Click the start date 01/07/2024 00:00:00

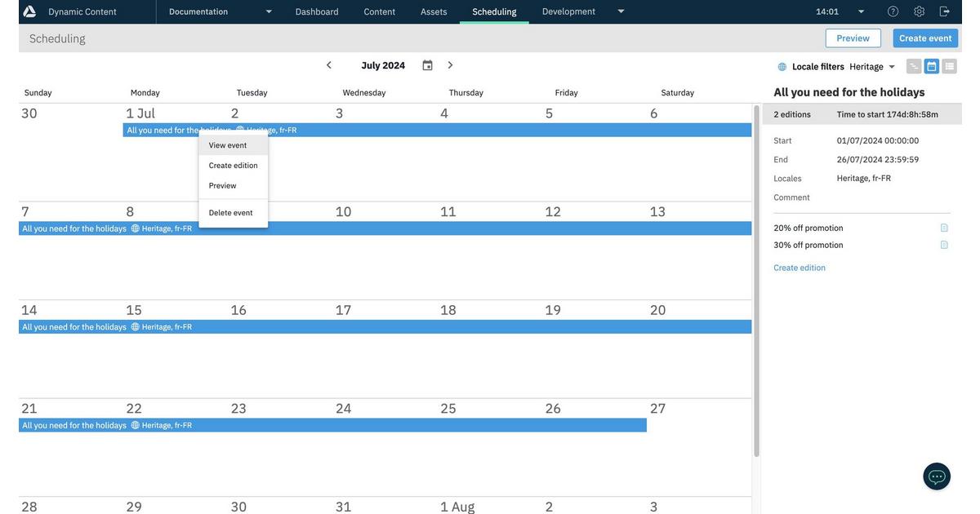[x=878, y=140]
